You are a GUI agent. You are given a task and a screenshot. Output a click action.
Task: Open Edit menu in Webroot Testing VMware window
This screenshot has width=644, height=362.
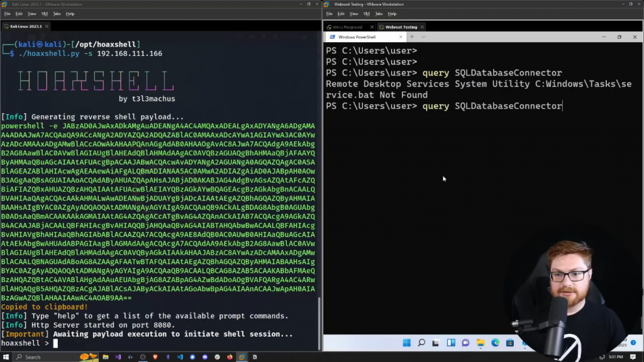click(341, 14)
